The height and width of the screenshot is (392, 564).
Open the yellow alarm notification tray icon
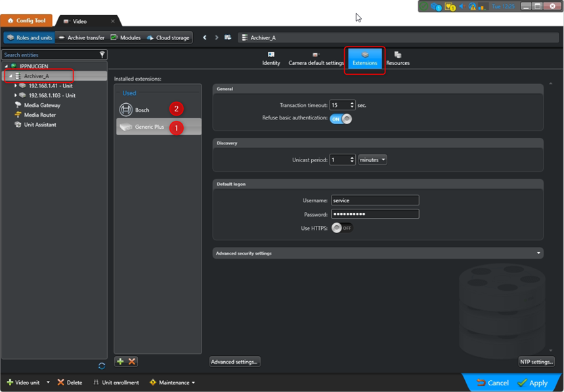click(x=450, y=7)
